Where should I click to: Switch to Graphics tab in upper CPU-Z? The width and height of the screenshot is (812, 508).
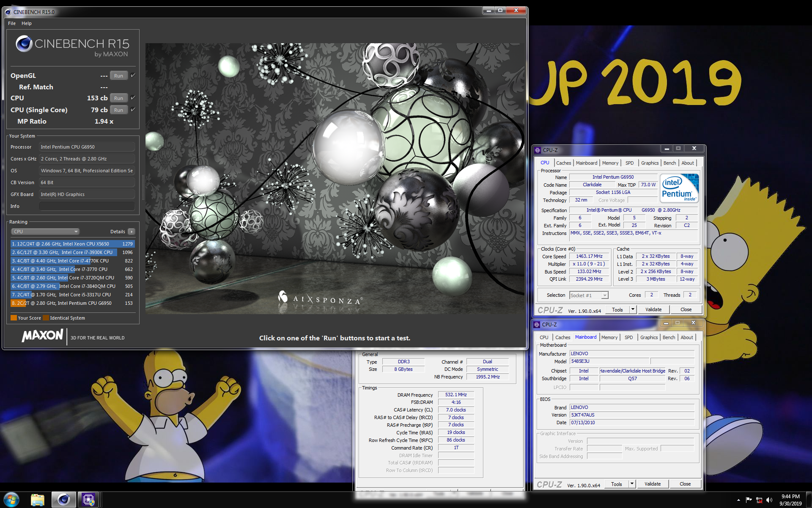click(x=650, y=163)
